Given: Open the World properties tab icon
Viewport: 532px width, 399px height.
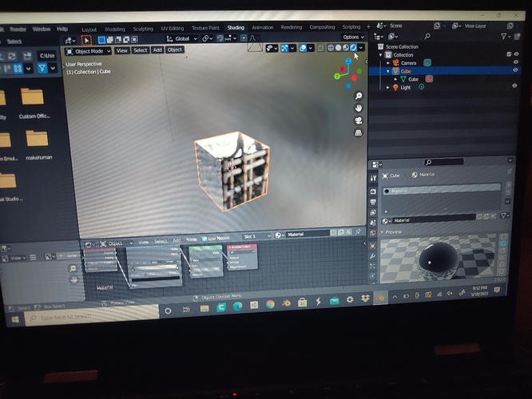Looking at the screenshot, I should coord(373,233).
